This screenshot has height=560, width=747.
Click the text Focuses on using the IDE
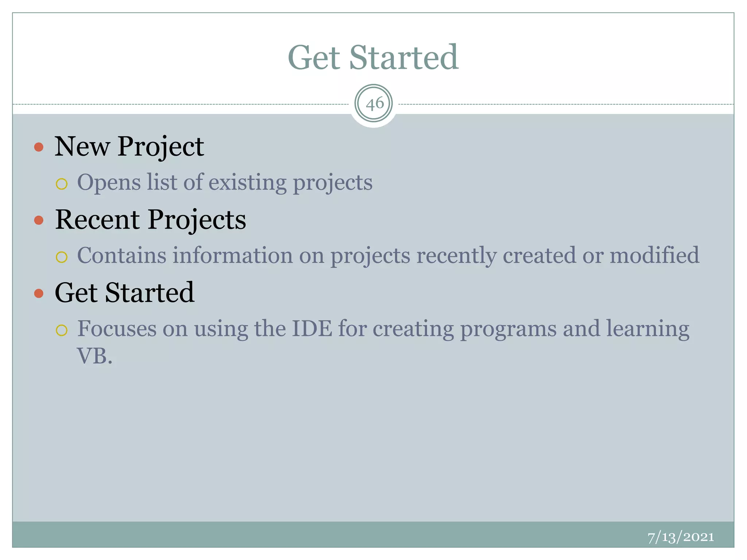[x=205, y=328]
